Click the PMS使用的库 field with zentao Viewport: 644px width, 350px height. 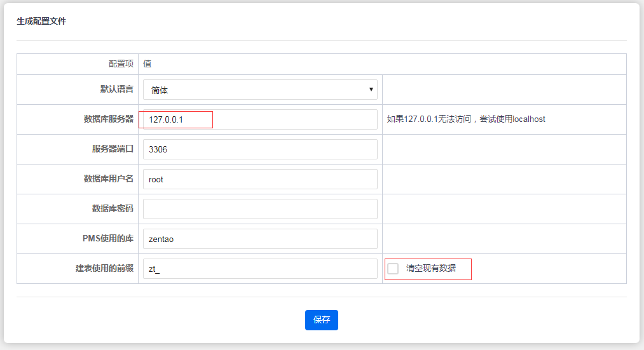[260, 239]
